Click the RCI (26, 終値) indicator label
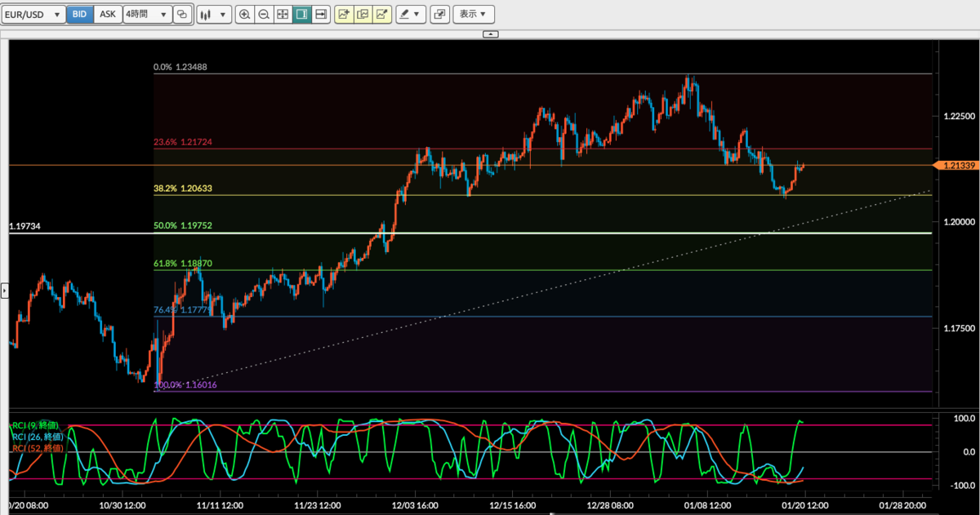 click(38, 437)
